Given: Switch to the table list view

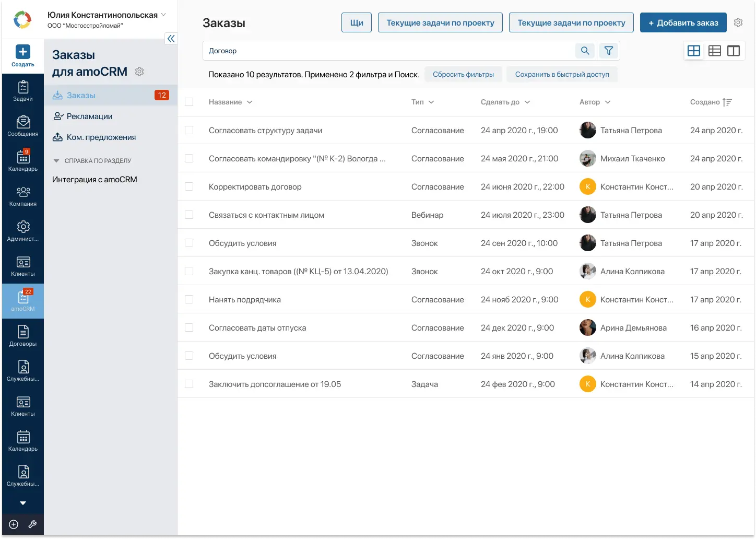Looking at the screenshot, I should coord(715,51).
